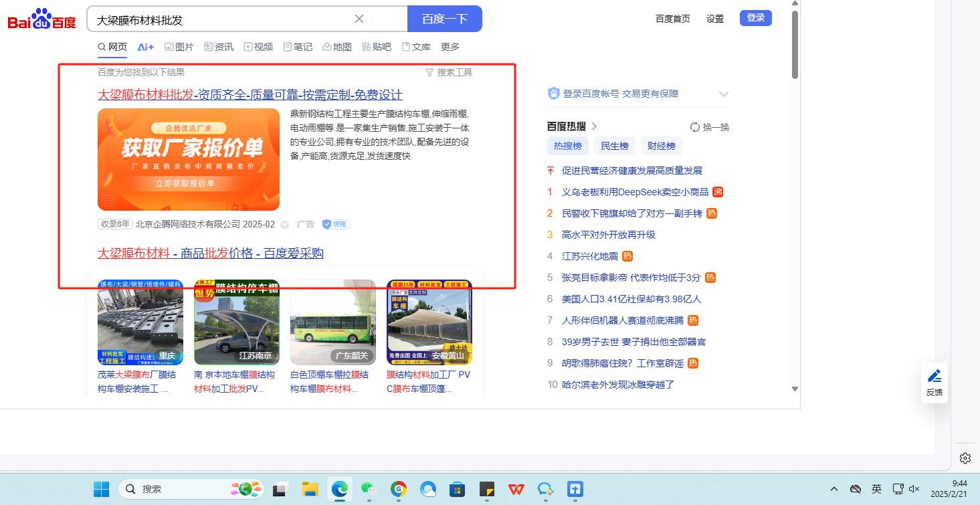Switch to the 图片 search tab

tap(179, 47)
